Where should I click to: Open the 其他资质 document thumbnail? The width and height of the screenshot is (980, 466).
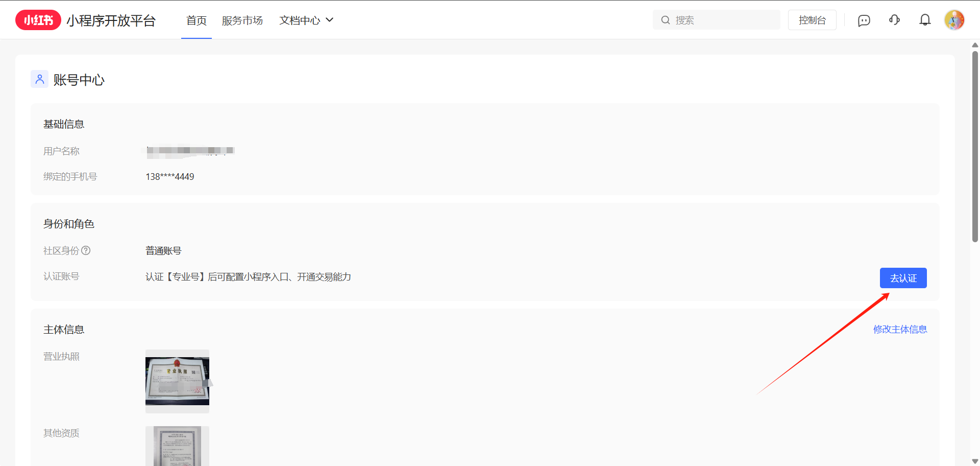(x=177, y=446)
